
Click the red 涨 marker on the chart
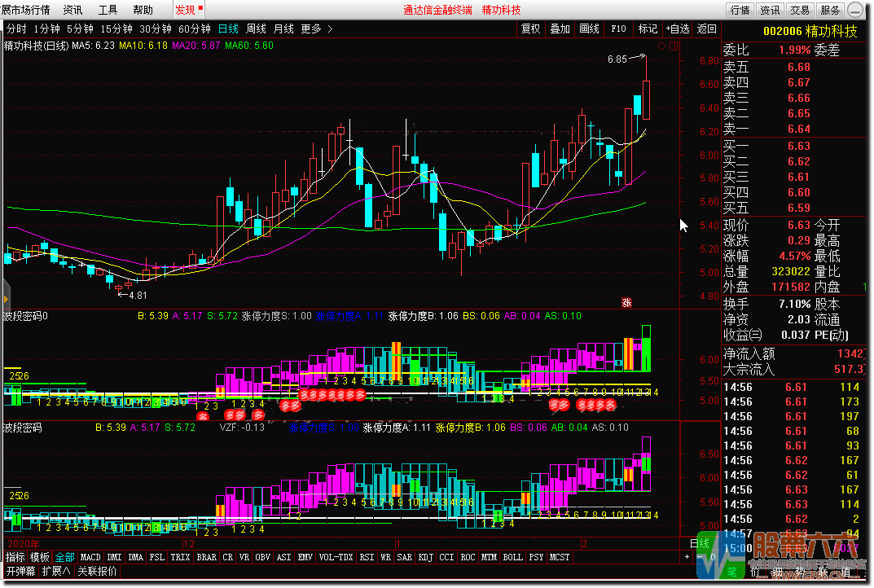pos(627,302)
